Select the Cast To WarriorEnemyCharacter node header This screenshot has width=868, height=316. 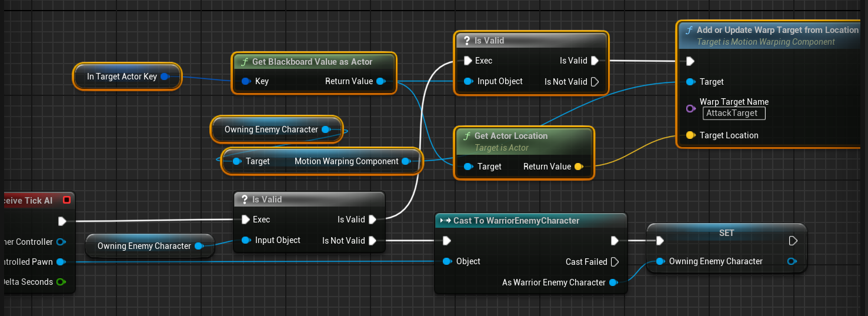coord(516,221)
